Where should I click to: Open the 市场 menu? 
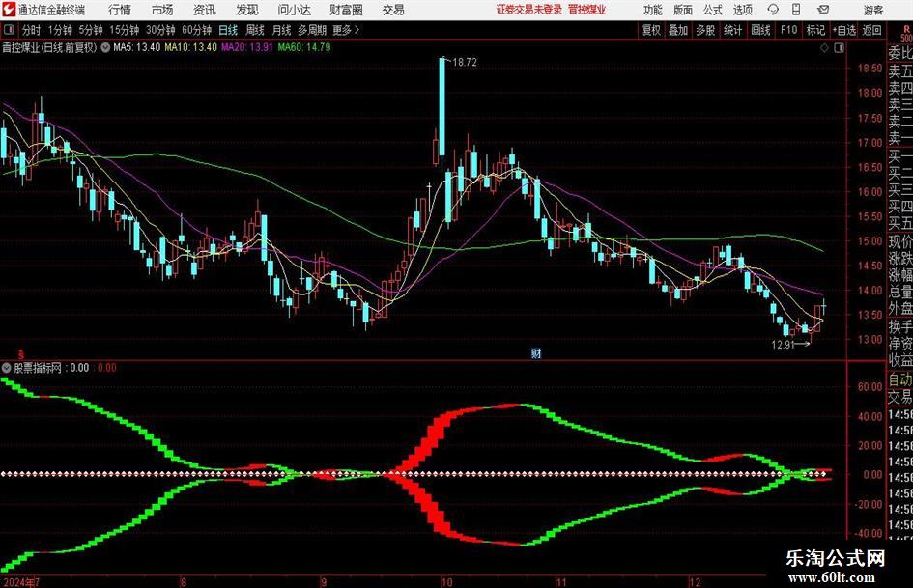[x=162, y=10]
